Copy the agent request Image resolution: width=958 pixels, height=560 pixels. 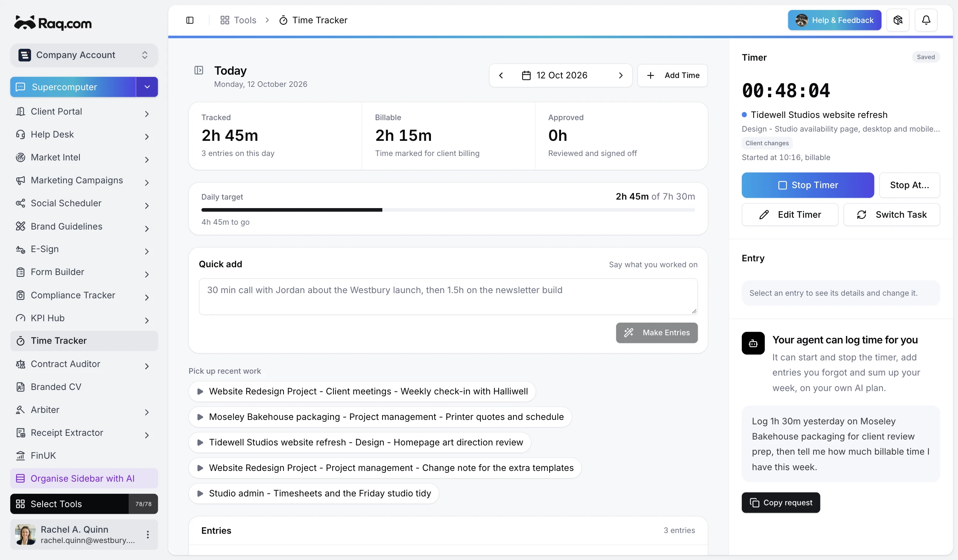(781, 503)
